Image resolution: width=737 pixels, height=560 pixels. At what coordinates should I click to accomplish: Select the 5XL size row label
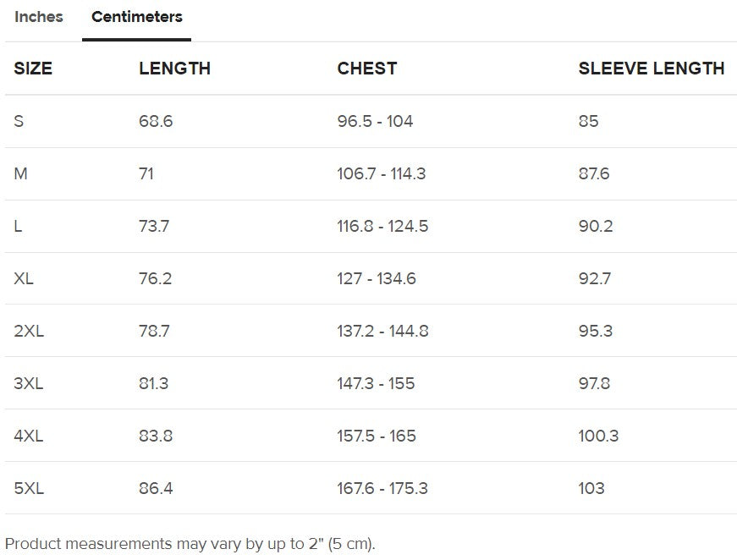click(x=29, y=488)
